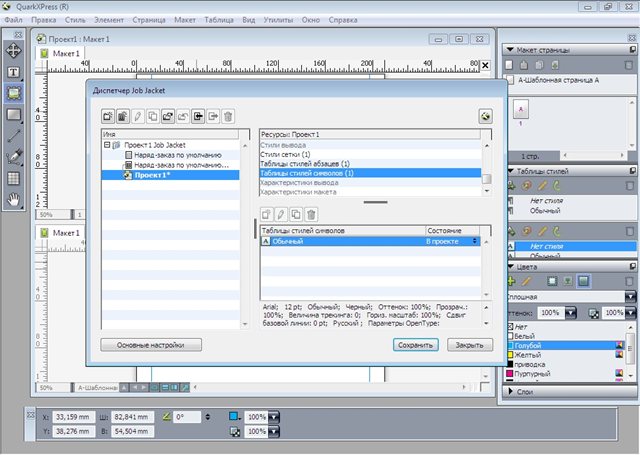The height and width of the screenshot is (455, 640).
Task: Select the Line tool
Action: 13,136
